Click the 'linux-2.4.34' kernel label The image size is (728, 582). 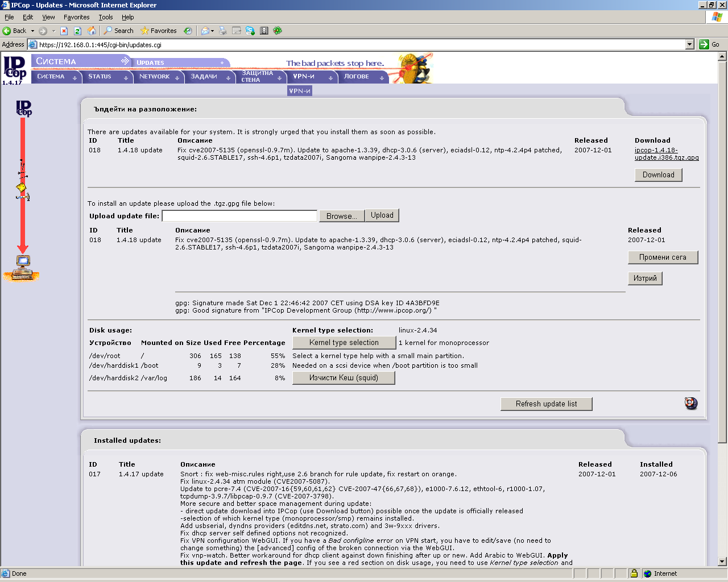click(418, 330)
